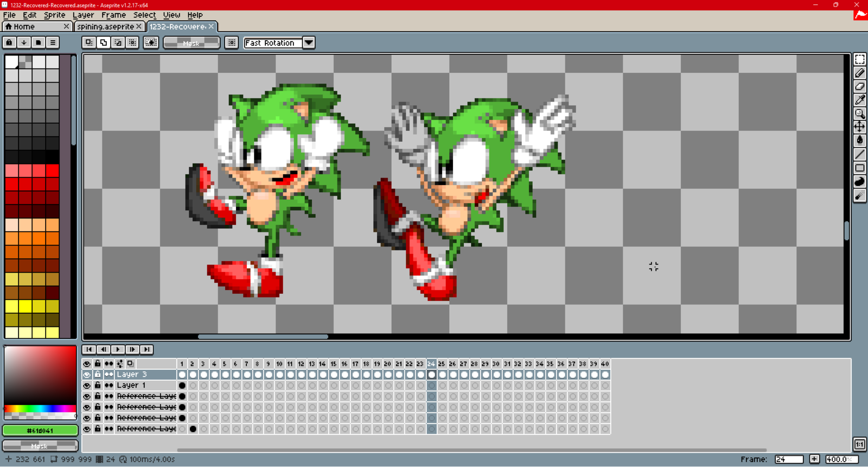Image resolution: width=868 pixels, height=467 pixels.
Task: Click foreground color #61d041 swatch
Action: (40, 430)
